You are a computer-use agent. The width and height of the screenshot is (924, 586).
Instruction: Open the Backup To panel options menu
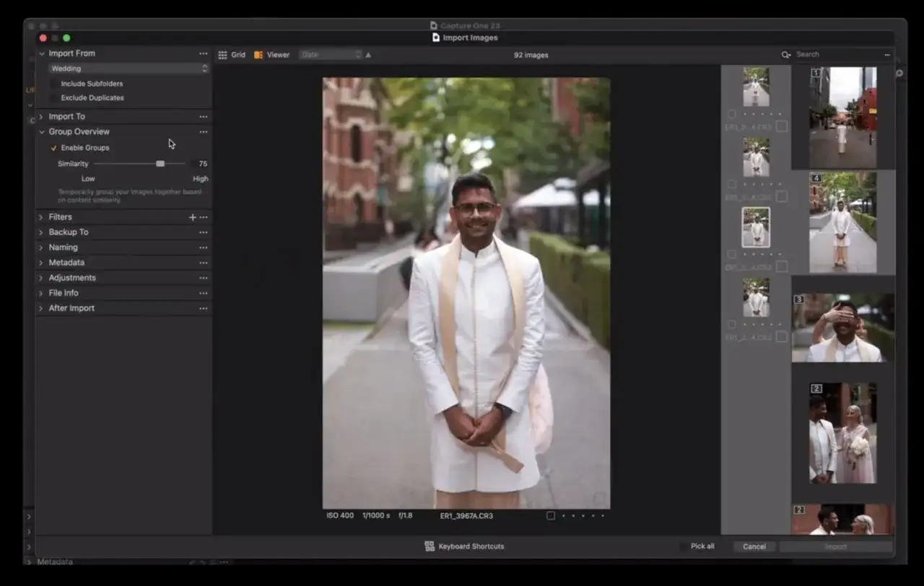tap(204, 232)
